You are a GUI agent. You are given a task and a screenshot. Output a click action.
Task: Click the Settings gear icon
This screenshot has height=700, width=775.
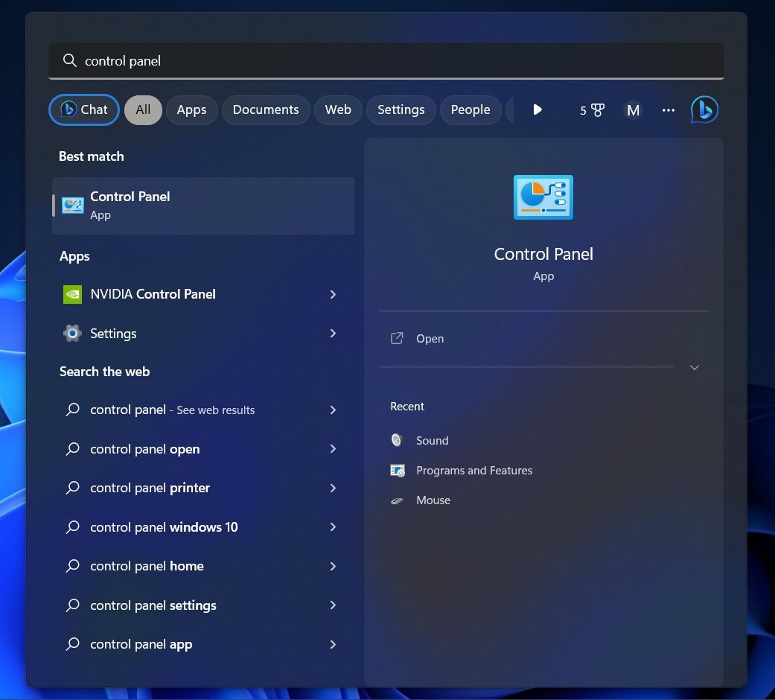point(73,333)
